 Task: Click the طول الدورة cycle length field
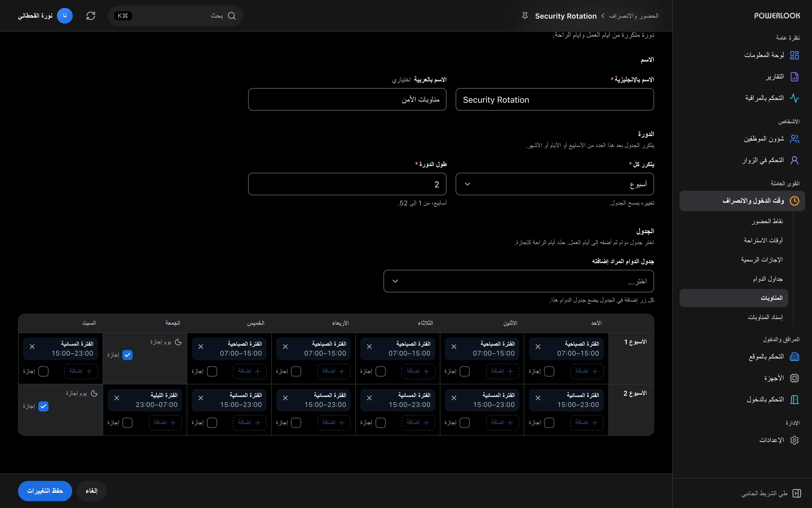coord(347,184)
